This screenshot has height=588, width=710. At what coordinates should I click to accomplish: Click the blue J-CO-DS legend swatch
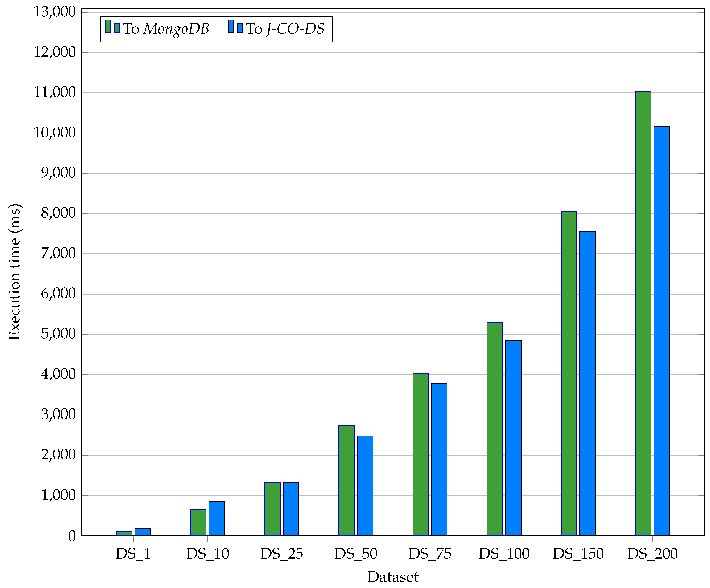coord(231,26)
